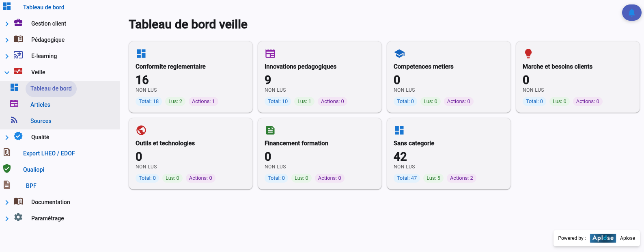
Task: Click the Sources RSS feed icon
Action: pos(14,120)
